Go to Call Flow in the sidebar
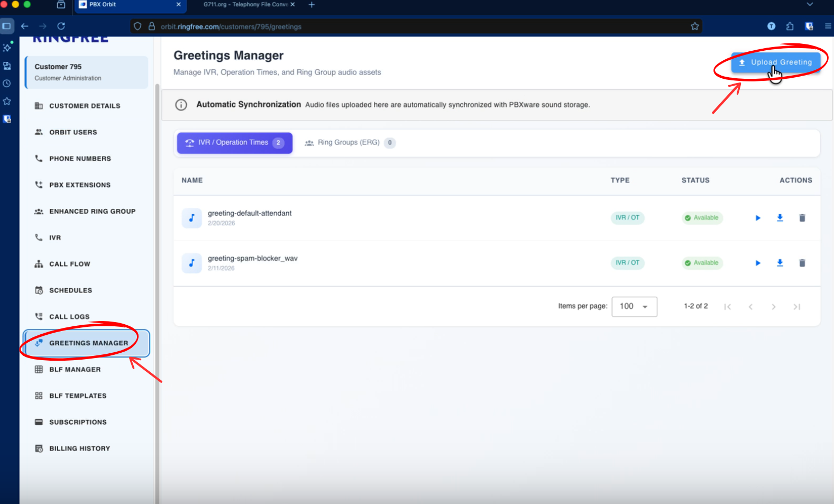834x504 pixels. (x=69, y=264)
